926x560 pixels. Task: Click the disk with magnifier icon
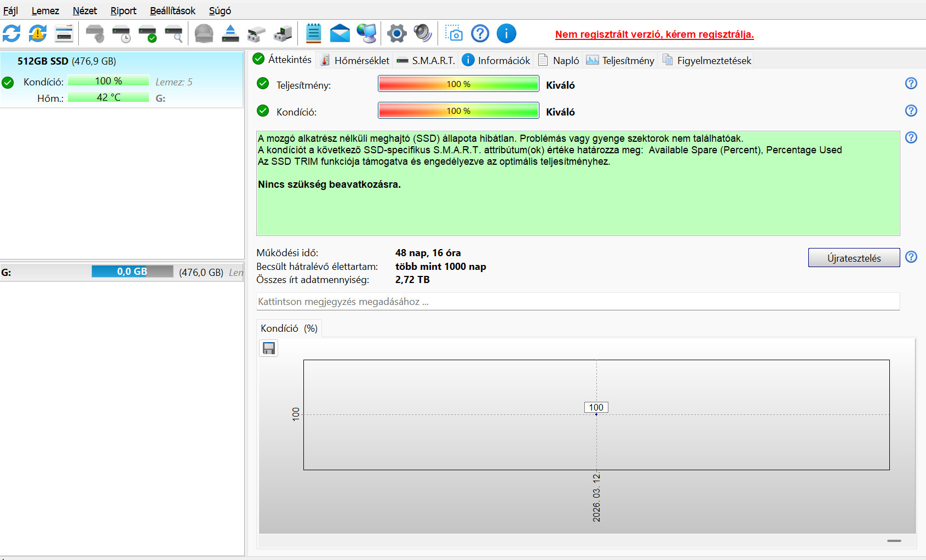[x=174, y=33]
